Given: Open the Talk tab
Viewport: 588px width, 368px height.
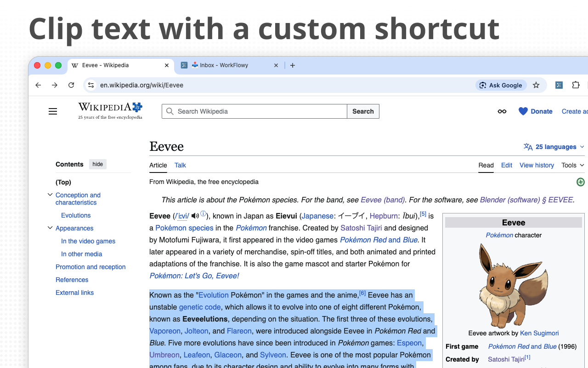Looking at the screenshot, I should click(x=180, y=165).
